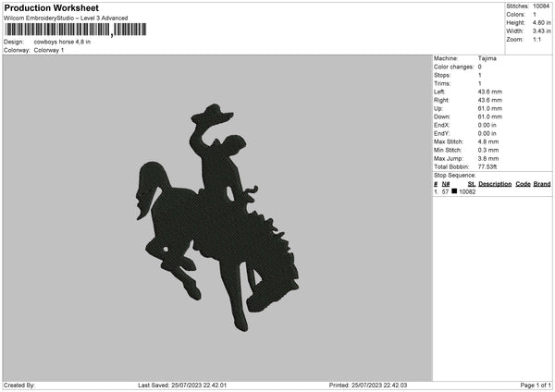Click the Right 43.6 mm value

click(490, 100)
